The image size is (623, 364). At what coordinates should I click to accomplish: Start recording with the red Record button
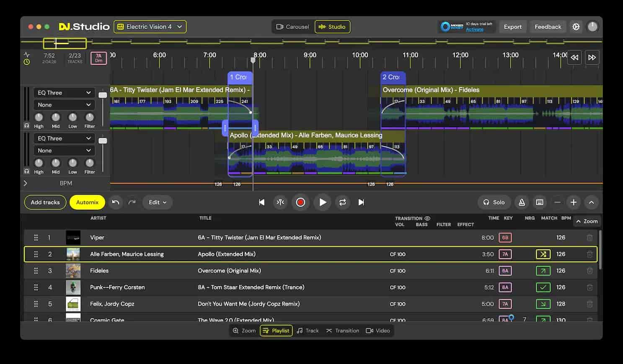[300, 202]
